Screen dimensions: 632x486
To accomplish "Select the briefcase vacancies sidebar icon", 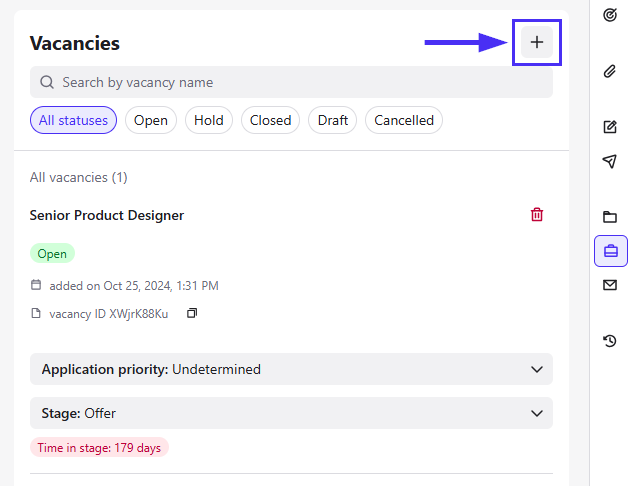I will 611,251.
